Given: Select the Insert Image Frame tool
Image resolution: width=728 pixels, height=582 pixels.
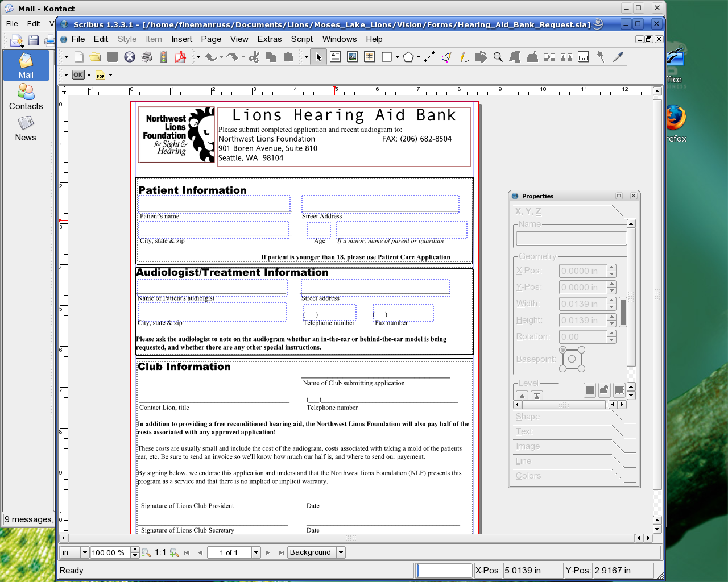Looking at the screenshot, I should point(353,57).
